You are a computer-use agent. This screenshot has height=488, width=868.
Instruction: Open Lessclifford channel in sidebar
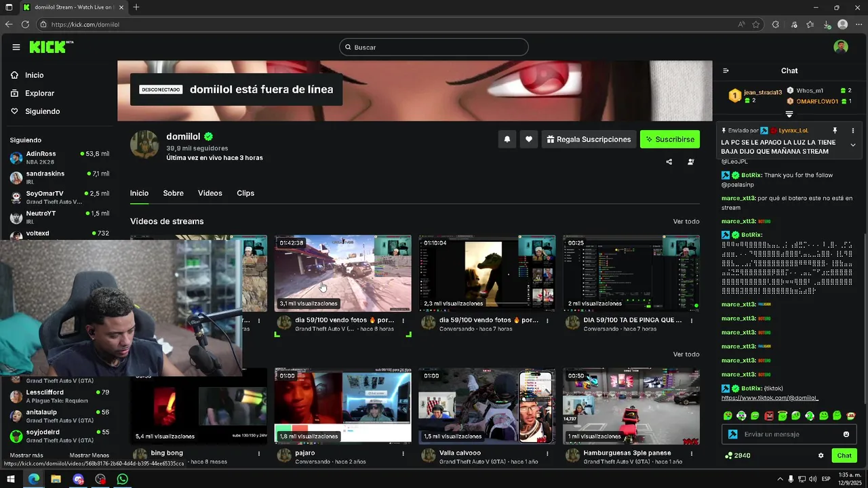(60, 396)
